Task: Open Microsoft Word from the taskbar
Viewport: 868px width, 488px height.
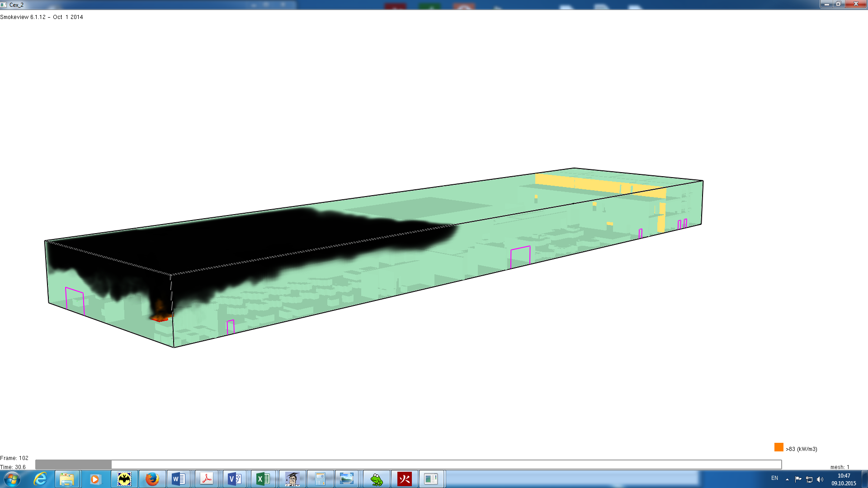Action: tap(179, 479)
